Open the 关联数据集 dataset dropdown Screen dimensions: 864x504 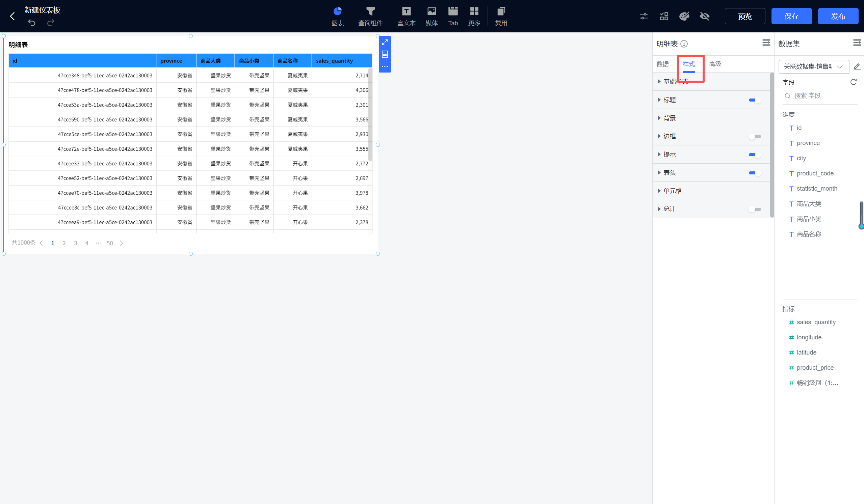pos(813,66)
